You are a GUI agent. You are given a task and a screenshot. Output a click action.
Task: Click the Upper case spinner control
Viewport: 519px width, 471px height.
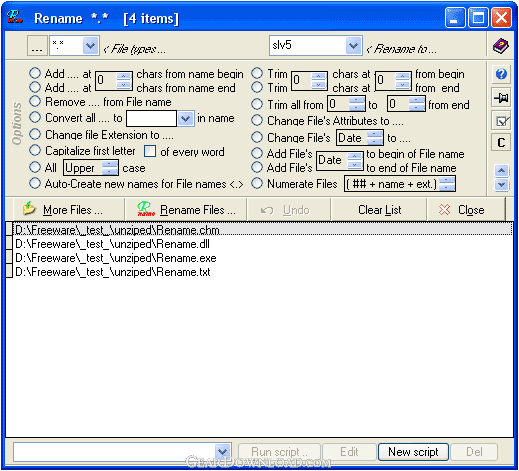coord(110,168)
